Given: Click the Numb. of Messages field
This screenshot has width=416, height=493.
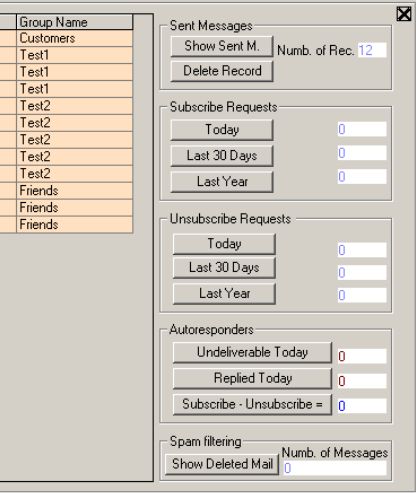Looking at the screenshot, I should [x=335, y=468].
